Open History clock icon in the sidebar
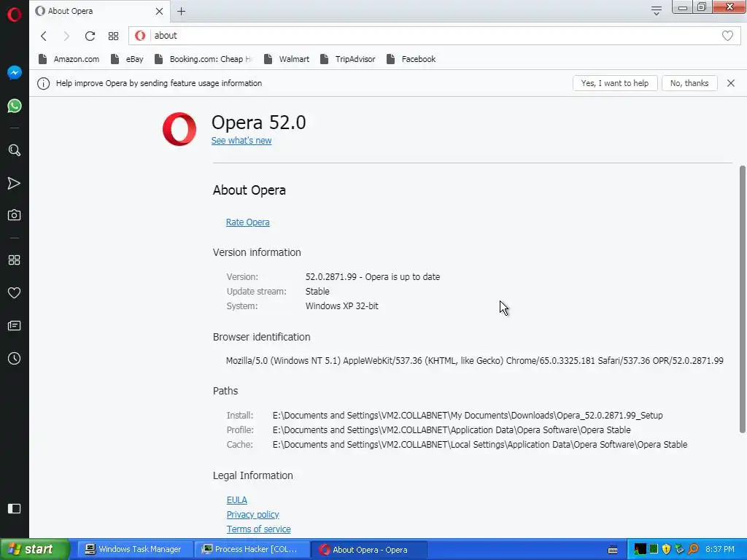Image resolution: width=747 pixels, height=560 pixels. tap(15, 359)
